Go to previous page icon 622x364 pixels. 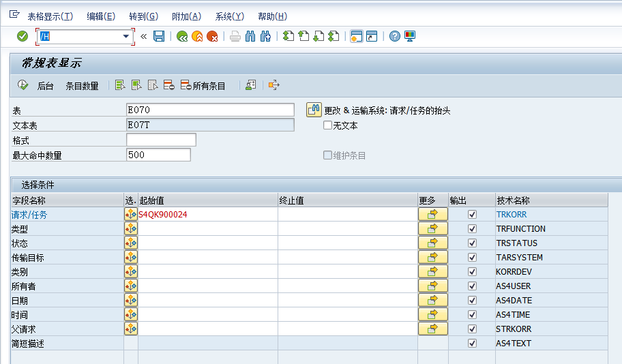[303, 37]
